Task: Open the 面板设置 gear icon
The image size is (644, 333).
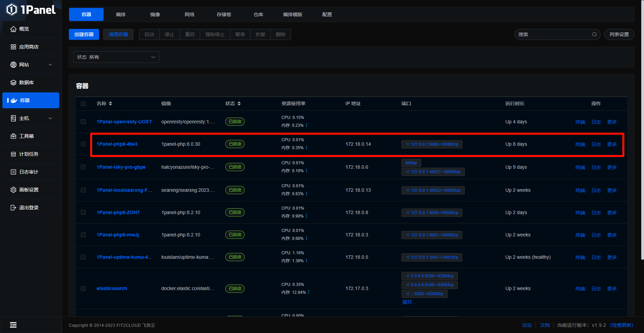Action: pos(13,190)
